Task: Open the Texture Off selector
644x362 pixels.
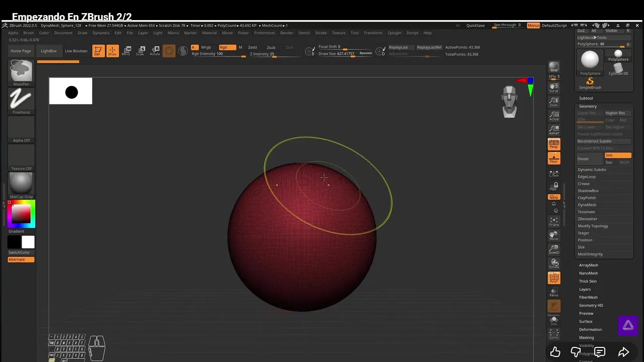Action: click(x=21, y=158)
